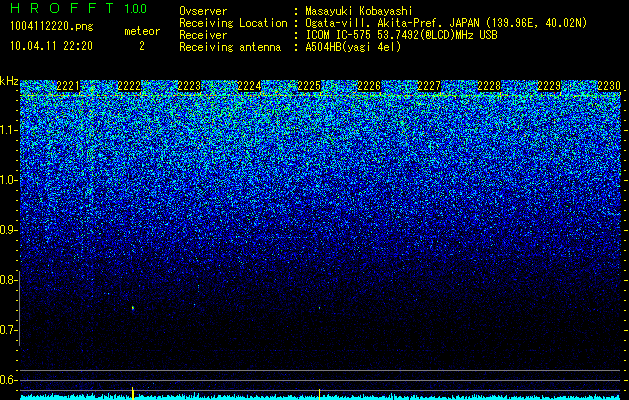Viewport: 629px width, 400px height.
Task: Click the 2225 time marker
Action: 309,86
